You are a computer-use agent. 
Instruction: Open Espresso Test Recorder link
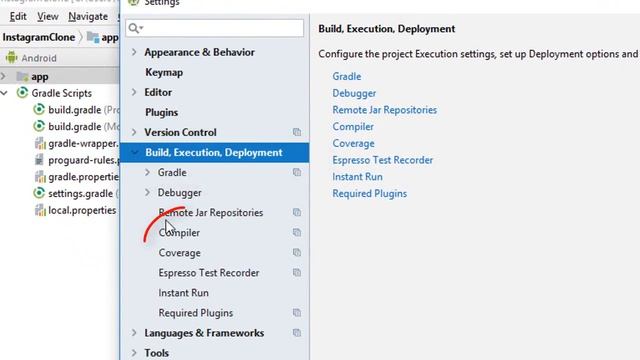pos(382,160)
